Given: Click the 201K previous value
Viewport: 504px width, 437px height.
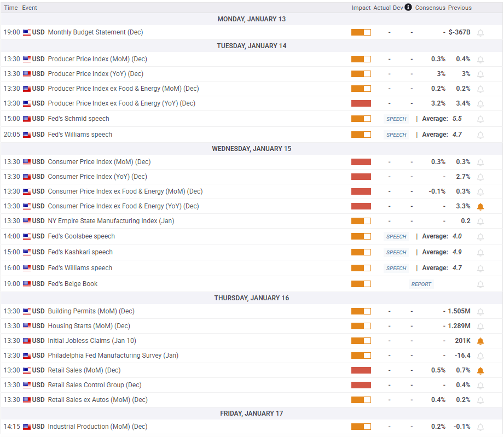Looking at the screenshot, I should pyautogui.click(x=462, y=341).
